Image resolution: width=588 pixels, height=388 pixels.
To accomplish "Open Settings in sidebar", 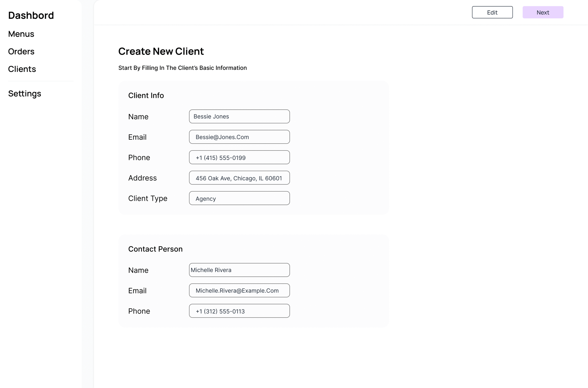I will click(x=25, y=93).
